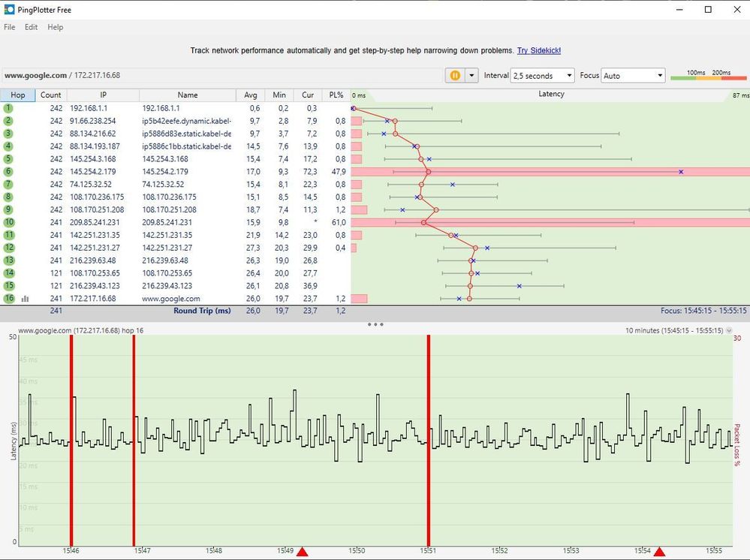
Task: Click the Avg column header
Action: click(250, 95)
